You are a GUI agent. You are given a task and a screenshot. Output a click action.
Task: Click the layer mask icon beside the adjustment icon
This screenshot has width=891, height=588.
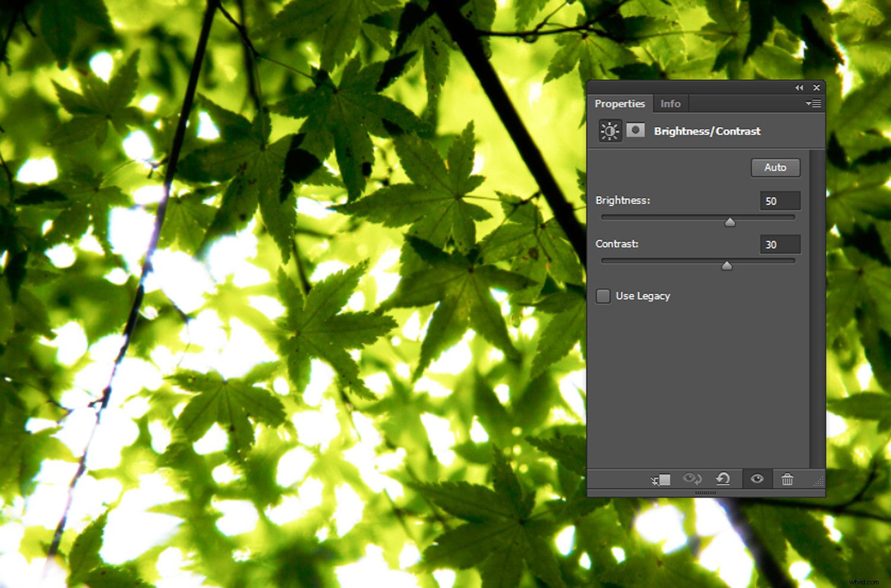[x=636, y=131]
